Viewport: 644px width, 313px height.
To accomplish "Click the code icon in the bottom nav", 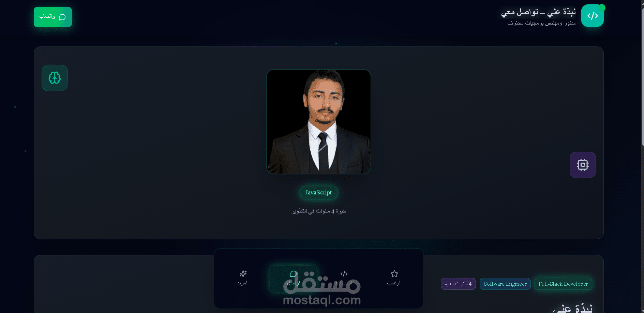I will coord(344,274).
